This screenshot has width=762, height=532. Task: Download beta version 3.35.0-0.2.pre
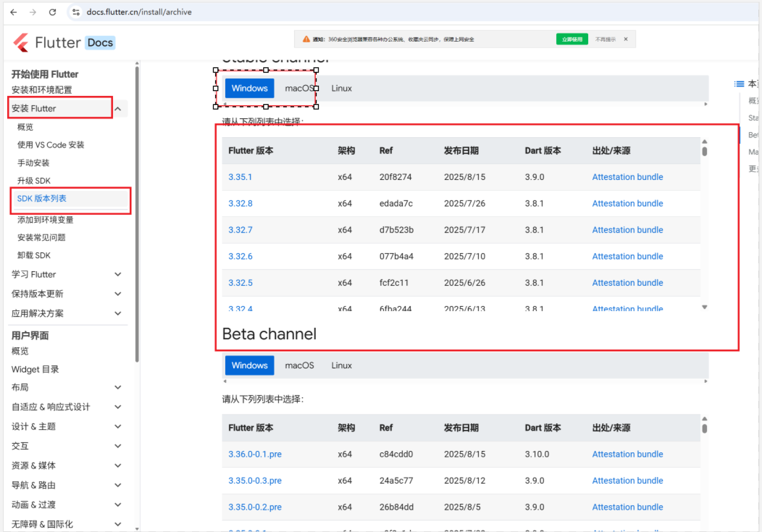coord(255,507)
